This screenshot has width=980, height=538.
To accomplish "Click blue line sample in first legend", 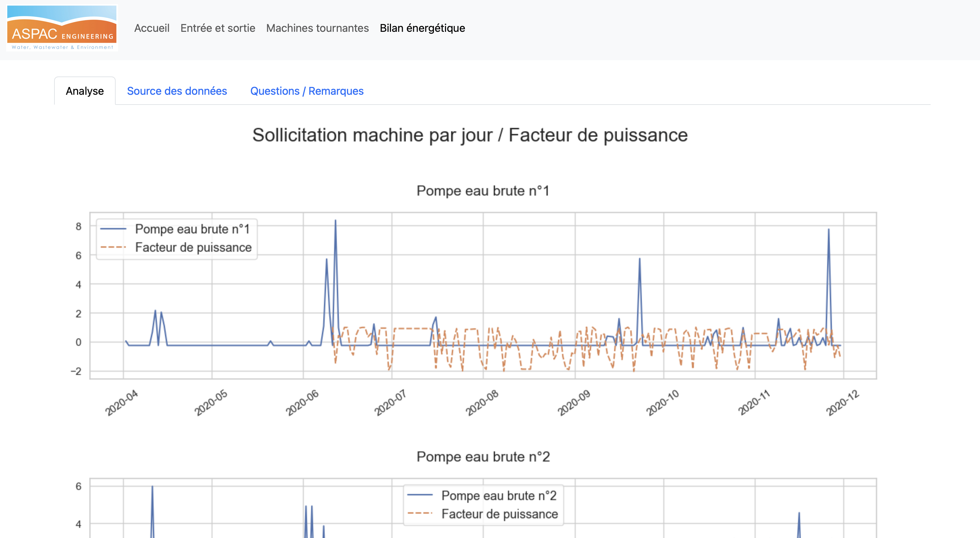I will [113, 229].
